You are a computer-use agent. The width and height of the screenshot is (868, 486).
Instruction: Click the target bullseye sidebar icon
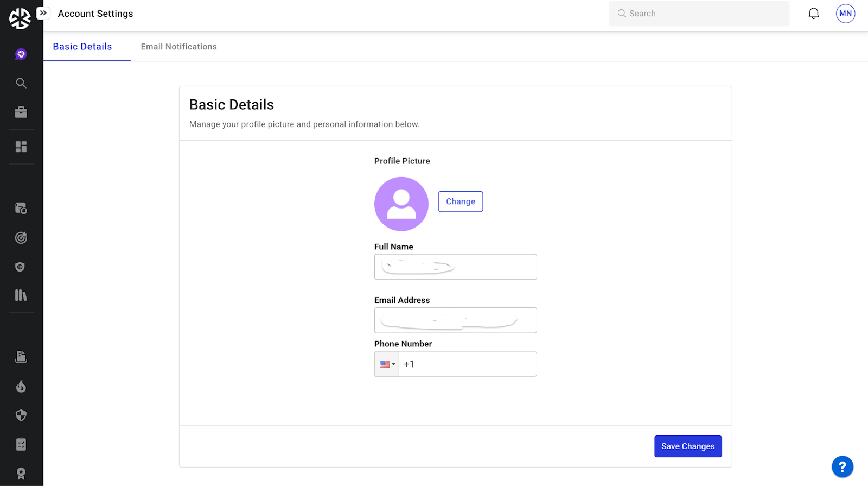point(21,238)
